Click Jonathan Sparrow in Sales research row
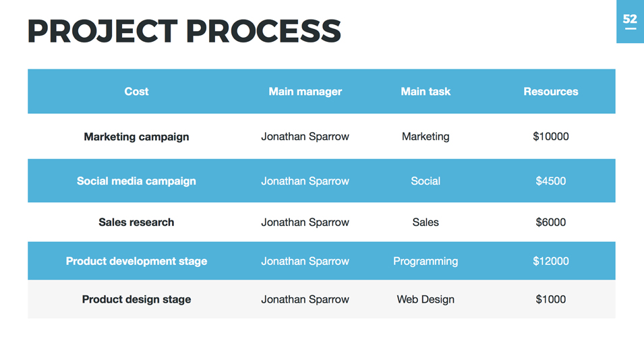The image size is (644, 362). [x=305, y=222]
